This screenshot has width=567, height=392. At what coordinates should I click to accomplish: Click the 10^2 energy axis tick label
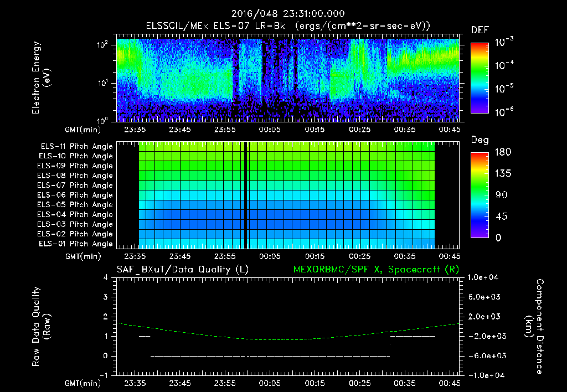(x=103, y=45)
